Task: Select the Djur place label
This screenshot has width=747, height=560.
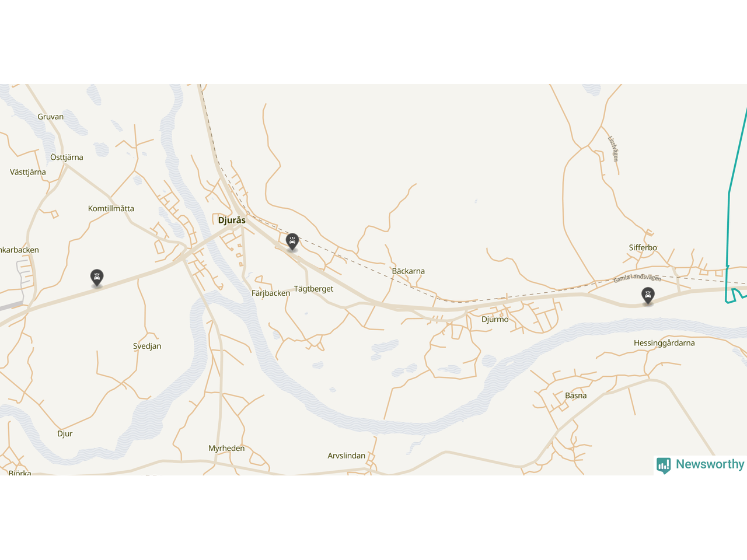Action: pos(65,434)
